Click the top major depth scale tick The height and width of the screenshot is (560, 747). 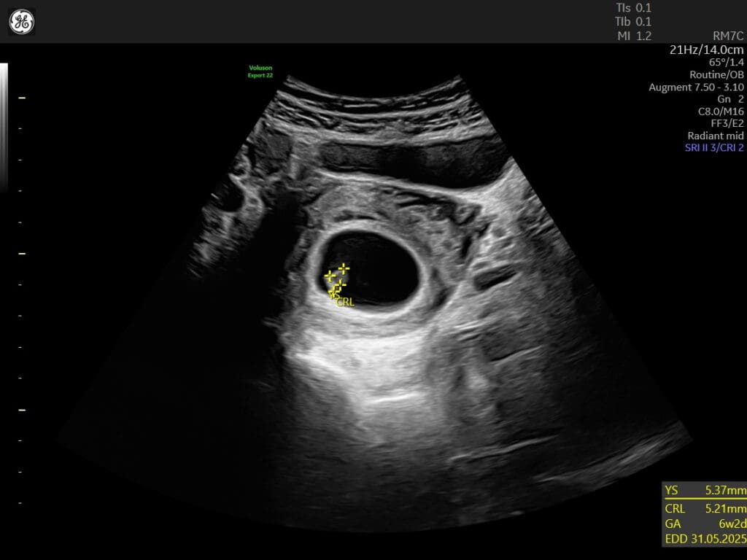tap(21, 97)
